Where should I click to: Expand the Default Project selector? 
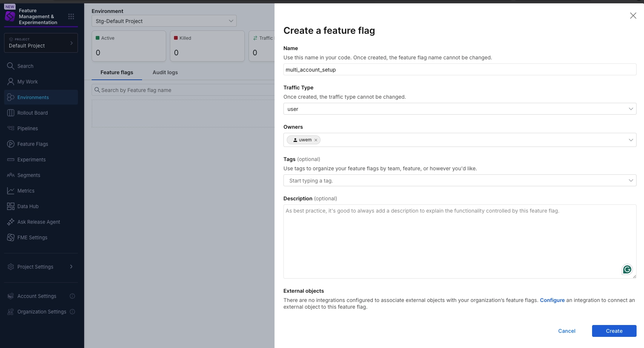point(41,43)
